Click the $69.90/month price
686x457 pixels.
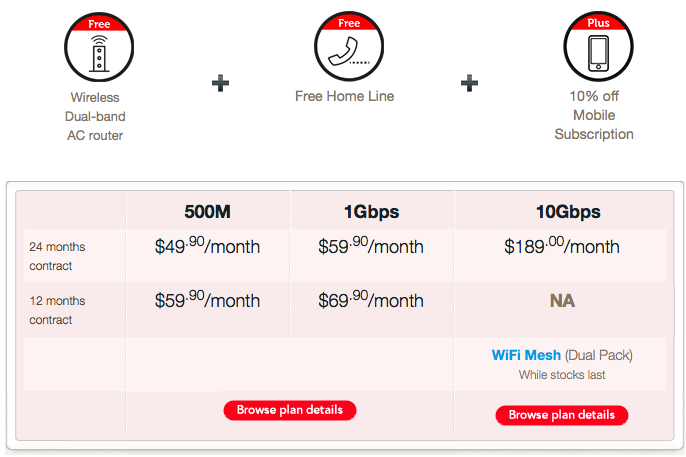tap(372, 300)
